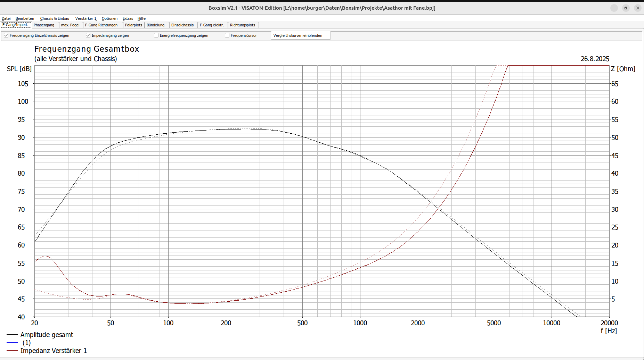Click the Vergleichskurven einblenden button
The image size is (644, 360).
(x=300, y=35)
